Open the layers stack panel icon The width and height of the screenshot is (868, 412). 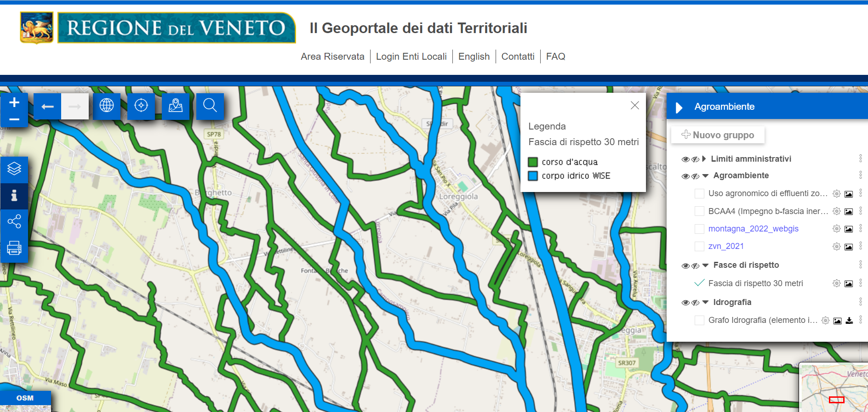click(x=14, y=169)
